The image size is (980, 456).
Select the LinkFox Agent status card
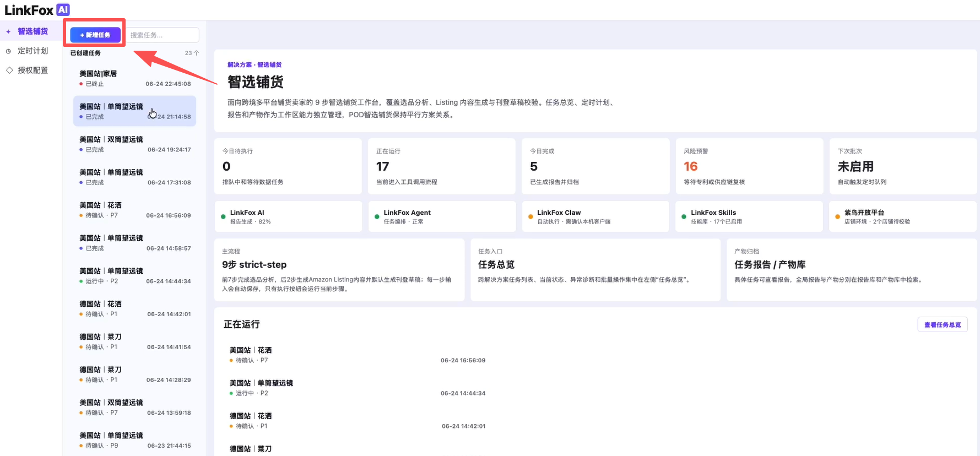(442, 216)
